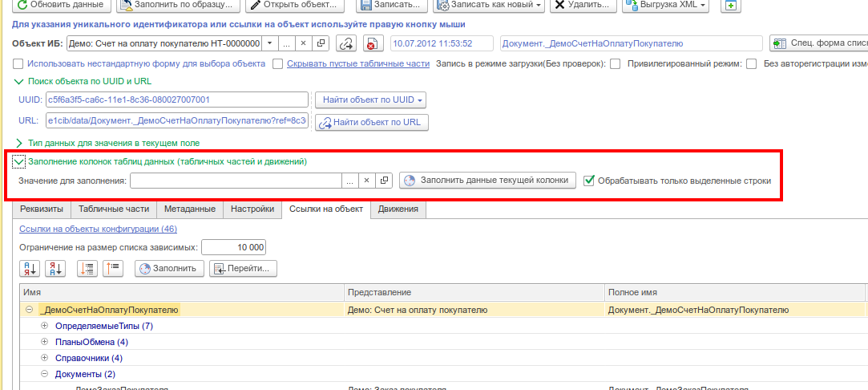868x390 pixels.
Task: Open the Объект ИБ dropdown list
Action: tap(269, 44)
